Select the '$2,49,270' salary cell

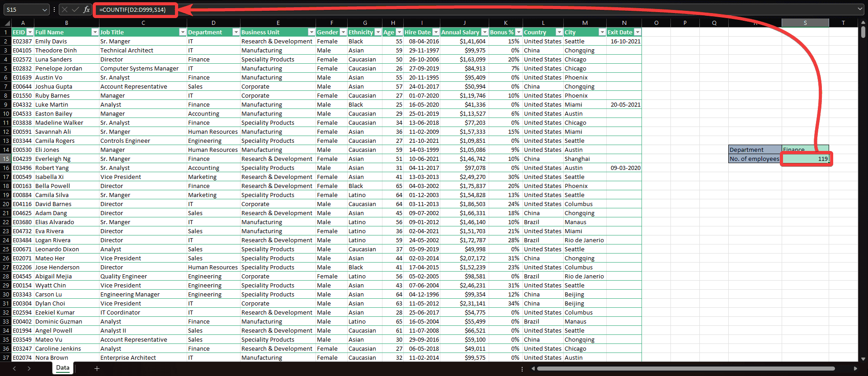tap(464, 177)
